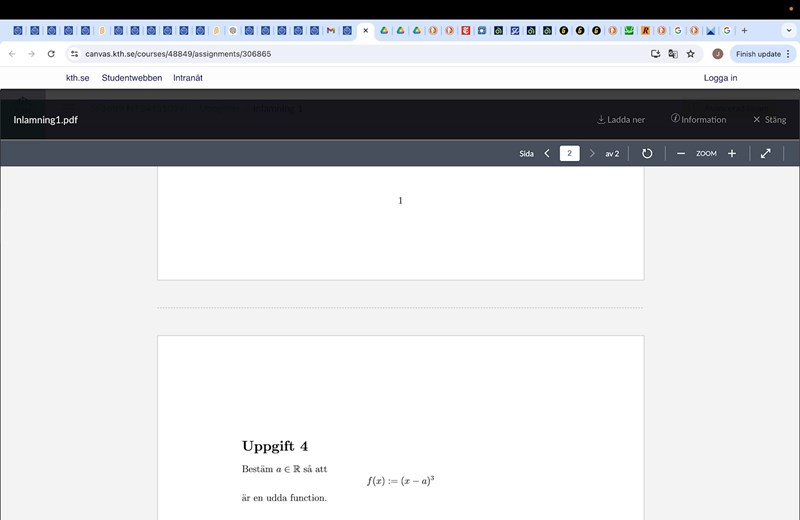Reload the browser page
The height and width of the screenshot is (520, 800).
click(51, 54)
